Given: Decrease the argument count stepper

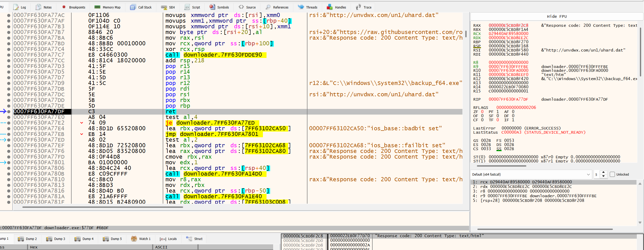Looking at the screenshot, I should [x=604, y=176].
